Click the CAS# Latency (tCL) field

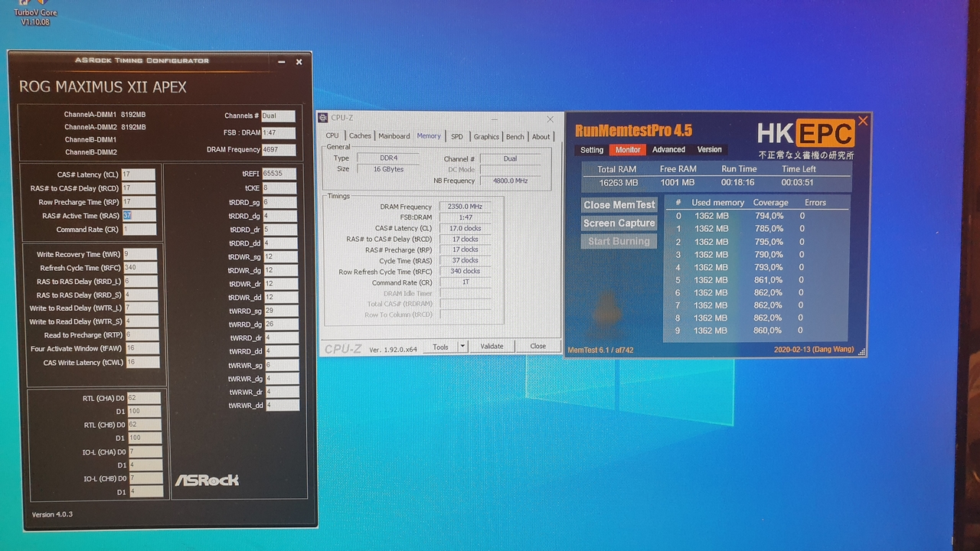[139, 174]
